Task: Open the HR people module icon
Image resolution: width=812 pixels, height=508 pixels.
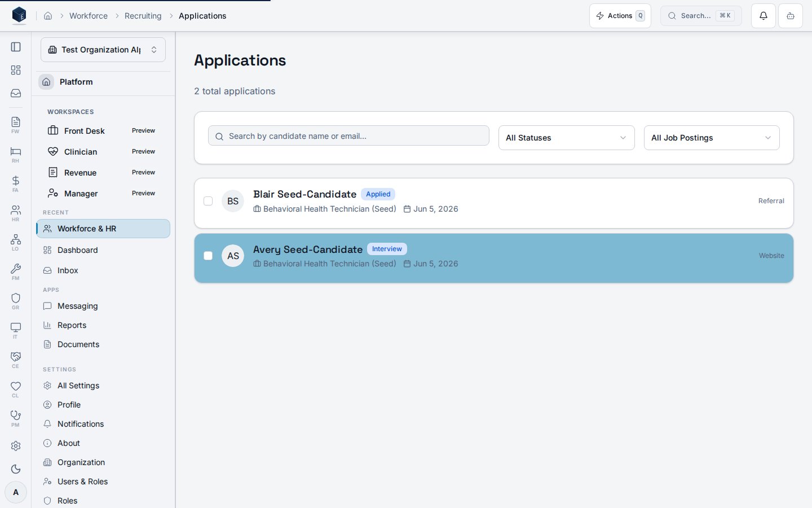Action: pos(16,213)
